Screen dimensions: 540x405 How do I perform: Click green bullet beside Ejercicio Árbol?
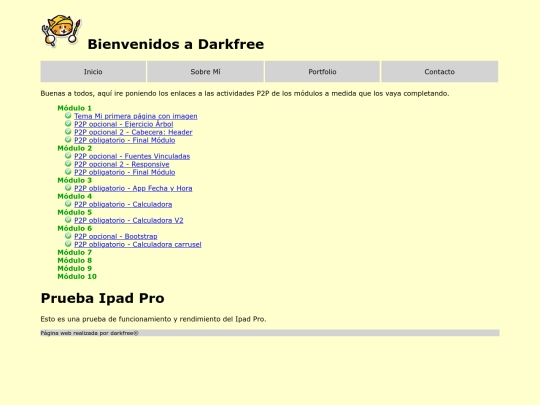(68, 124)
